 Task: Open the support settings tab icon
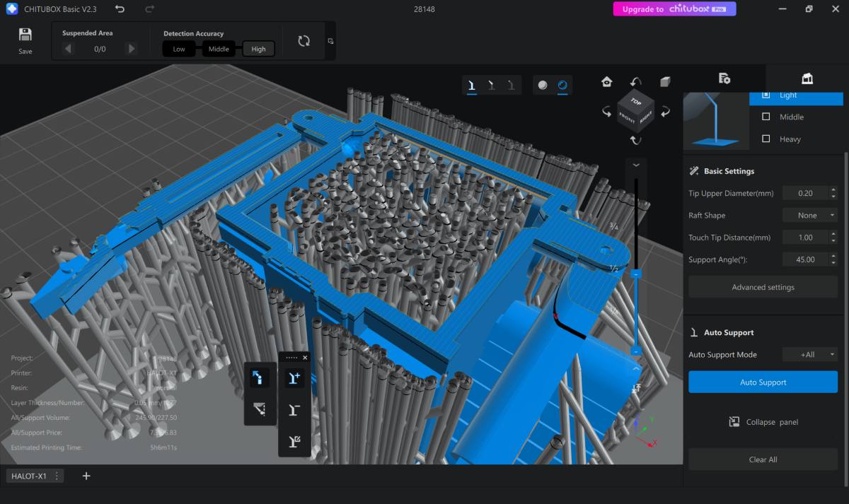(807, 78)
